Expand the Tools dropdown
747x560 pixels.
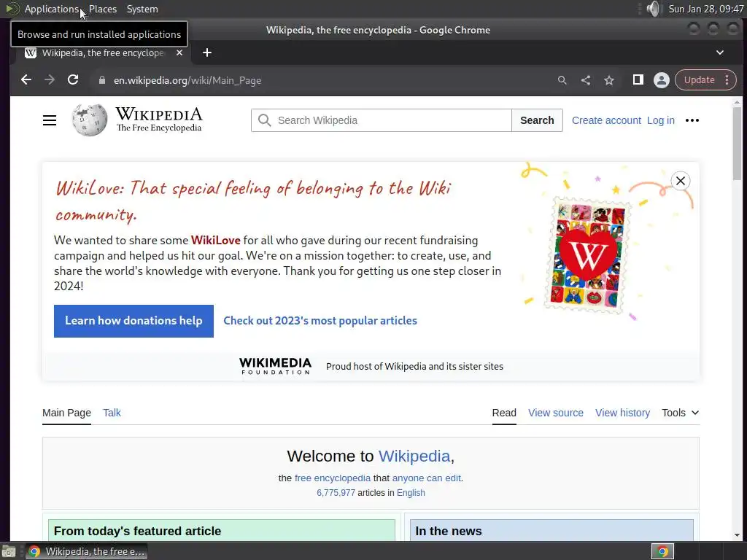point(681,413)
